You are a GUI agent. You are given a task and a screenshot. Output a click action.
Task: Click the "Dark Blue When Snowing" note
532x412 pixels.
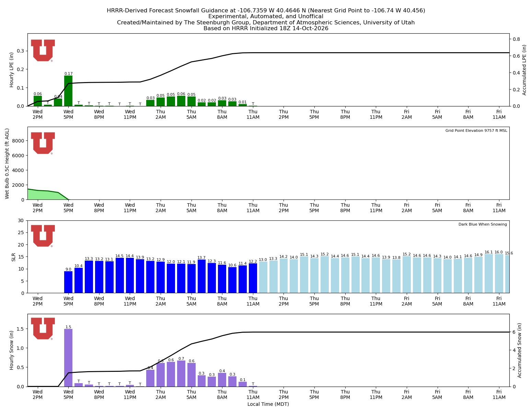click(483, 225)
